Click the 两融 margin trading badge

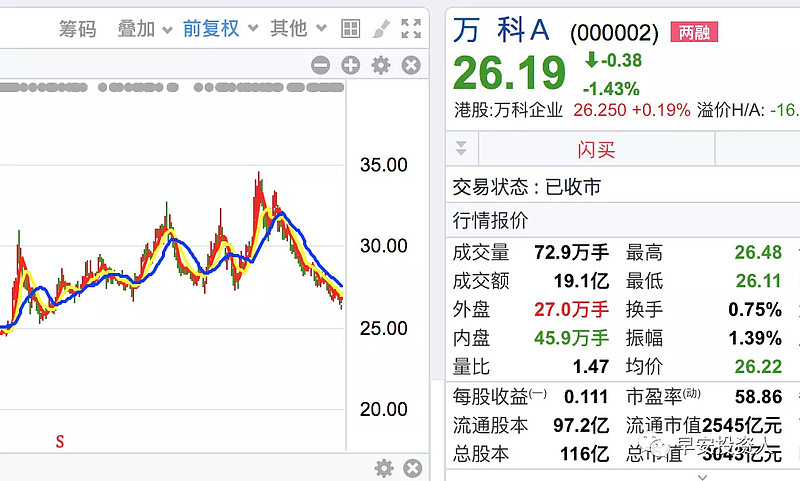point(694,32)
